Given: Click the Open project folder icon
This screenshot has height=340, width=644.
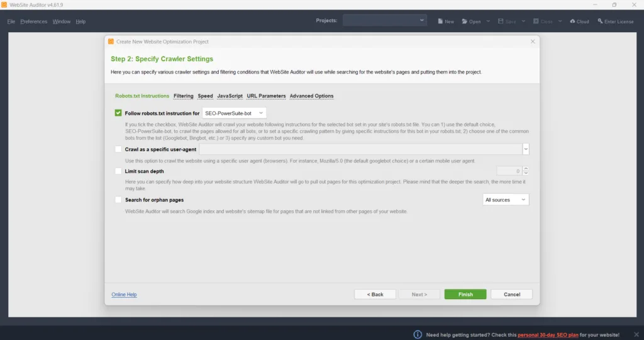Looking at the screenshot, I should point(465,21).
